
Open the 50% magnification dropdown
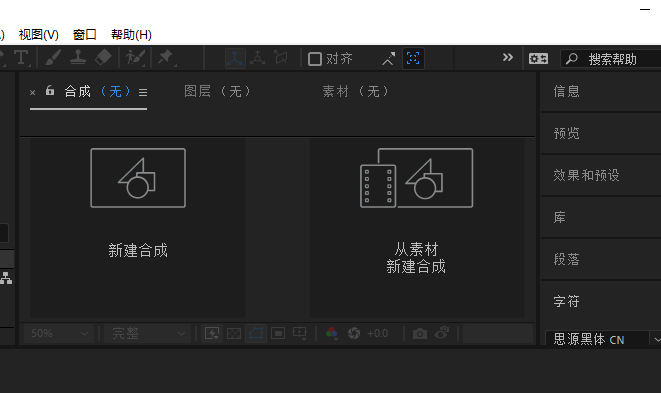coord(59,334)
